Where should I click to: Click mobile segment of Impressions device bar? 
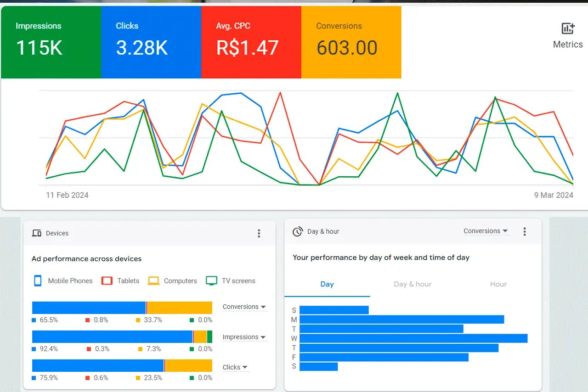[112, 336]
